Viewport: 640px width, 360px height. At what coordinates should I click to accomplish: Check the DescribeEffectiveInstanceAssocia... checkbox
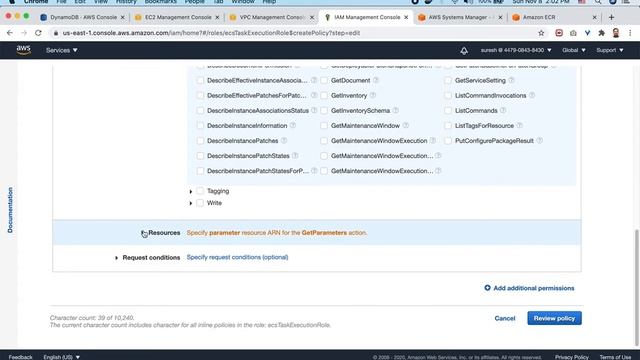(200, 80)
